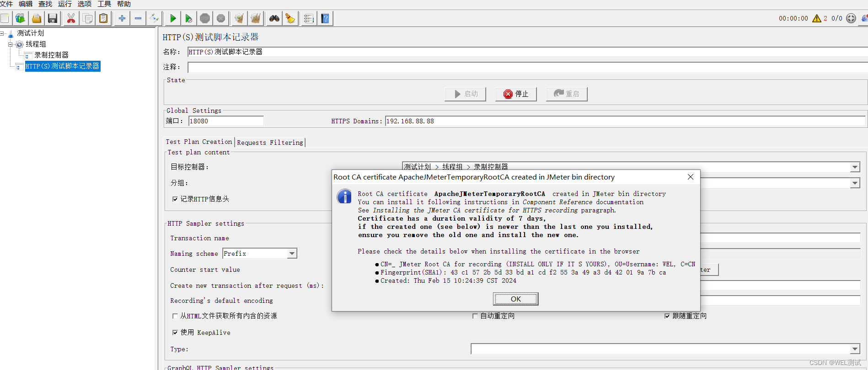Click the Reset search brush icon
This screenshot has width=868, height=370.
[290, 18]
